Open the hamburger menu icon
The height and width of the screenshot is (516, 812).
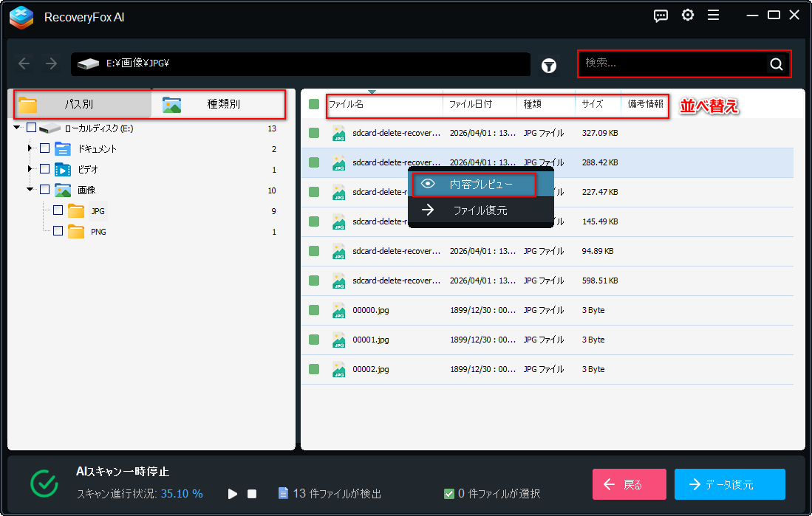pyautogui.click(x=713, y=15)
